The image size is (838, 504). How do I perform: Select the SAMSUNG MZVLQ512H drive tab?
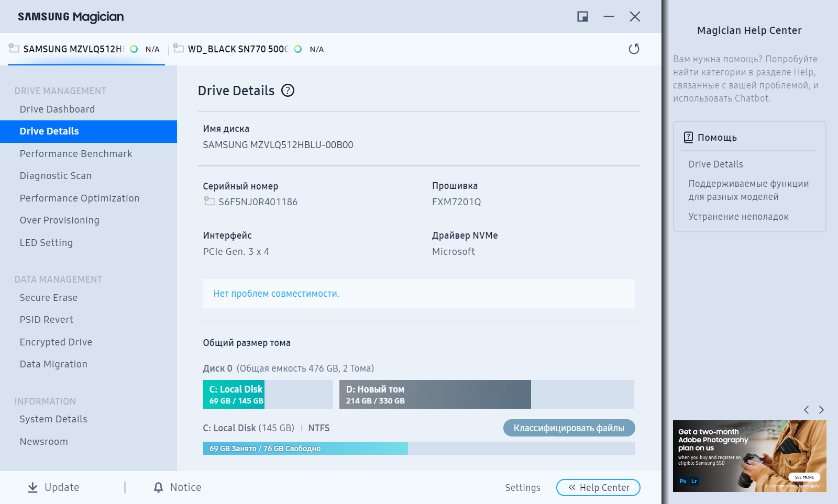click(x=73, y=49)
